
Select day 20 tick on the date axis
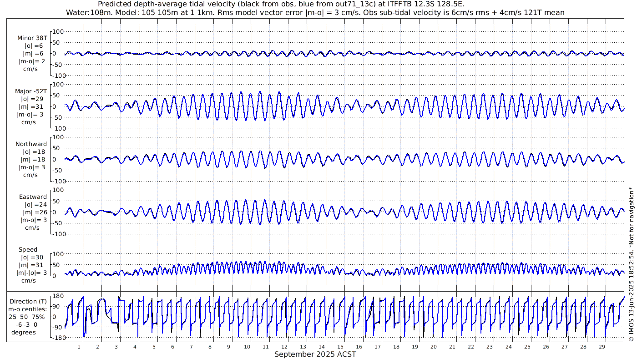(x=434, y=347)
